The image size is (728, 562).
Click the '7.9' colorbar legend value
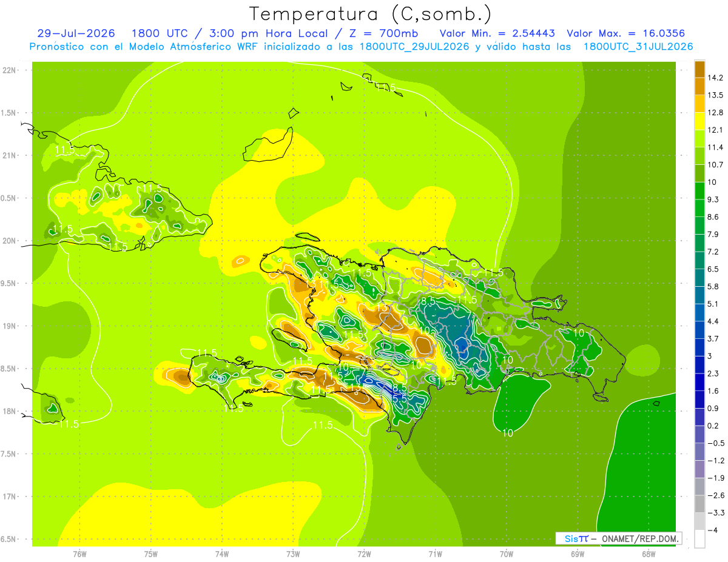tap(713, 235)
